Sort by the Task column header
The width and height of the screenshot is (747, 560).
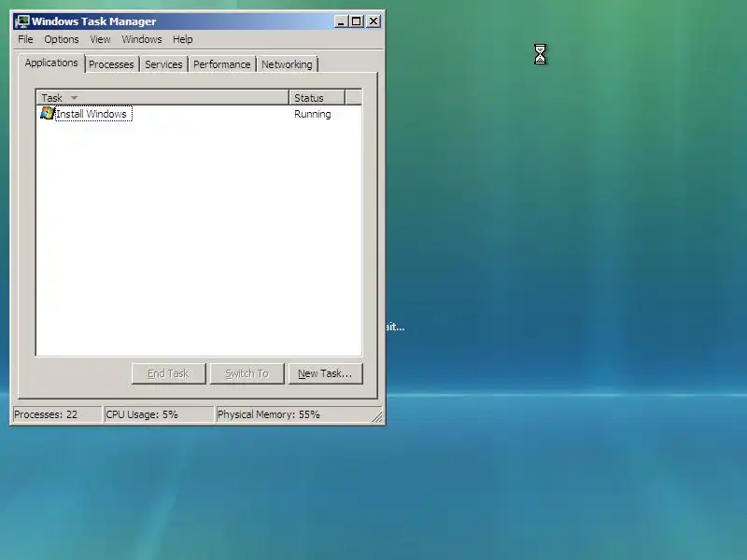162,98
